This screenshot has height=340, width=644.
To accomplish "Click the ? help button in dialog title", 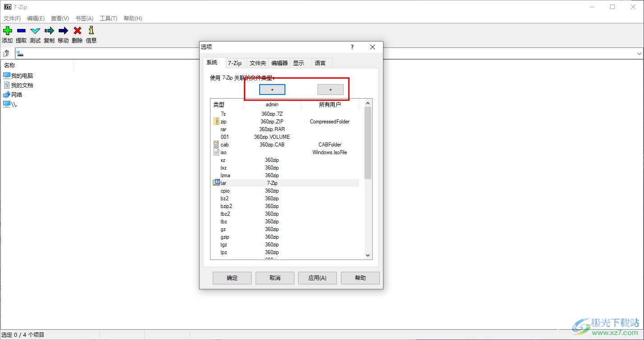I will [x=352, y=47].
